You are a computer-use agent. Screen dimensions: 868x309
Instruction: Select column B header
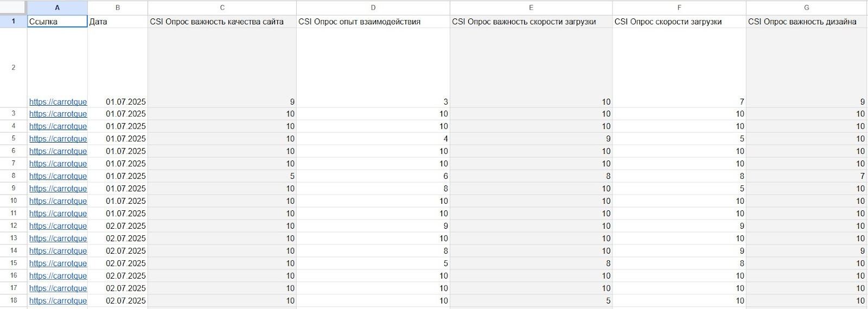click(117, 8)
